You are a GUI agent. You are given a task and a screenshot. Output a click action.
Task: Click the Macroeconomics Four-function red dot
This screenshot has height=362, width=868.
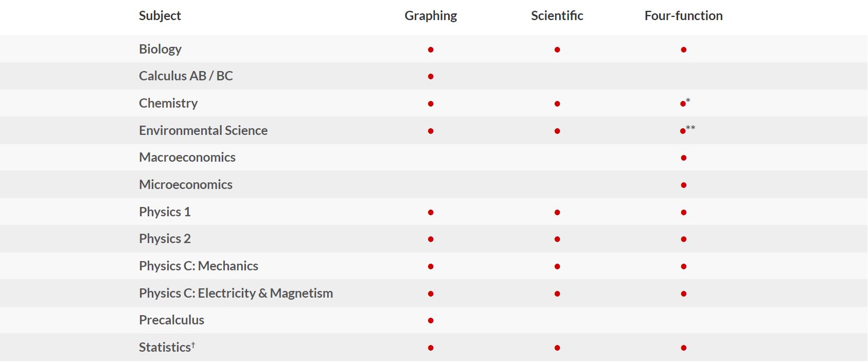(x=683, y=158)
